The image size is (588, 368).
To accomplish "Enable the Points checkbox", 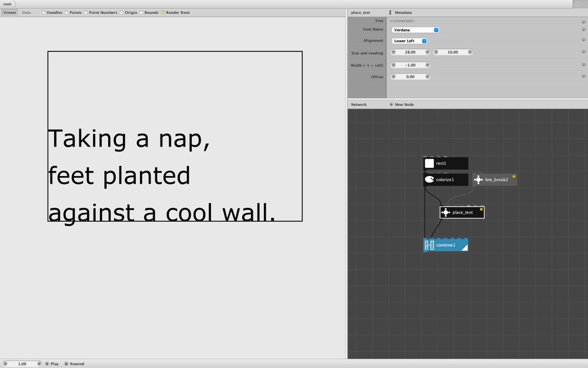I will [66, 12].
